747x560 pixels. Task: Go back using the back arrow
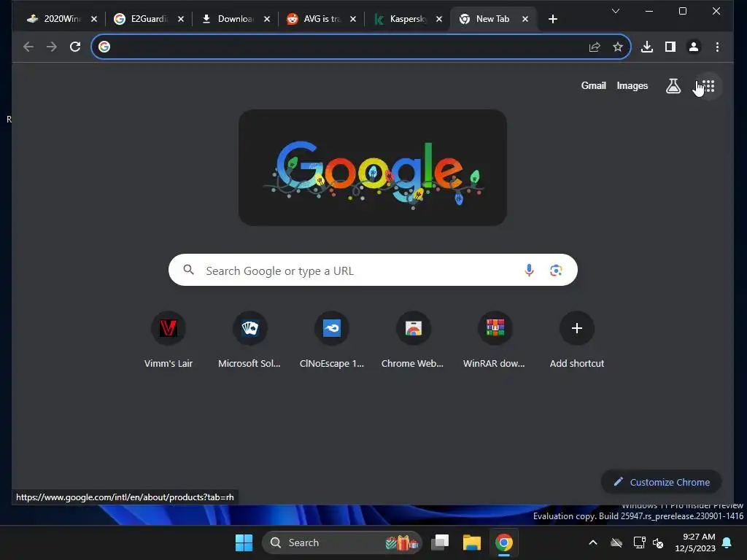click(x=28, y=47)
